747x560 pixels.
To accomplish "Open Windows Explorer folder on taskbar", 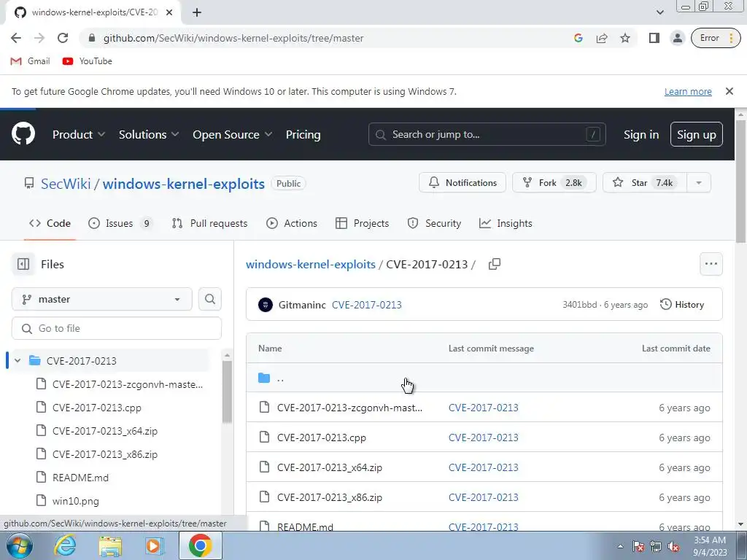I will coord(110,545).
